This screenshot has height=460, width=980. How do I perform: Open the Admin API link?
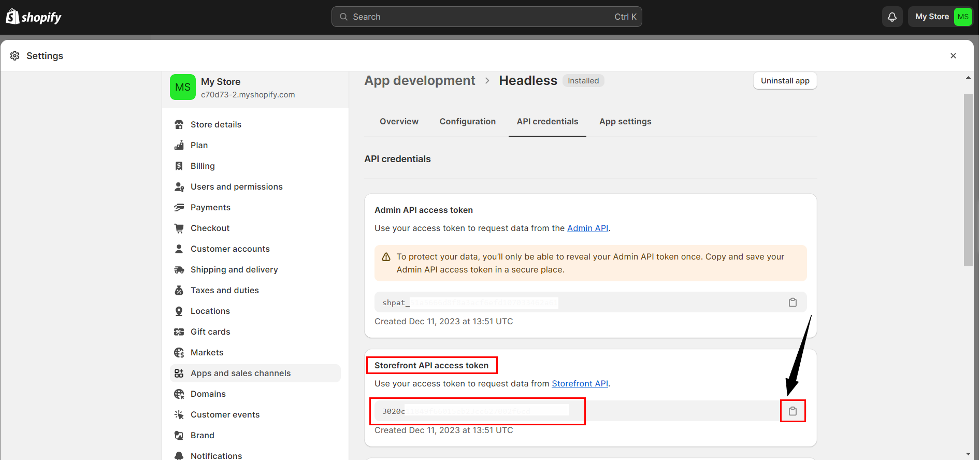[x=587, y=228]
